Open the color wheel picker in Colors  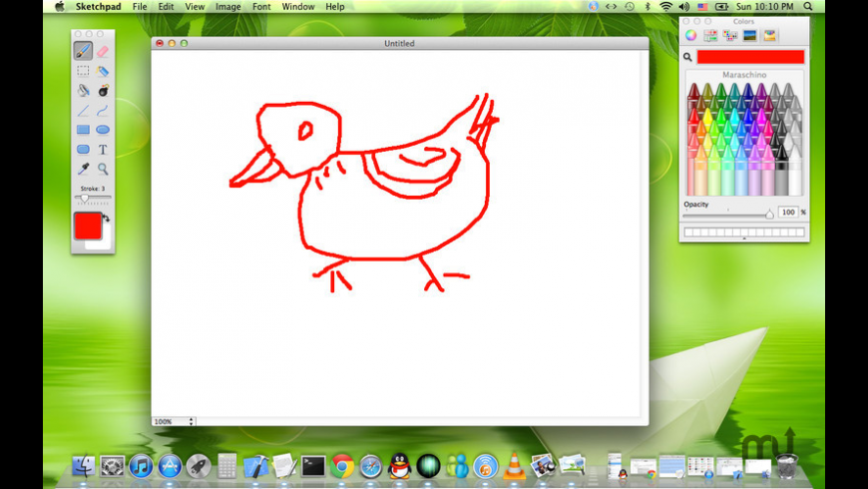click(x=690, y=36)
